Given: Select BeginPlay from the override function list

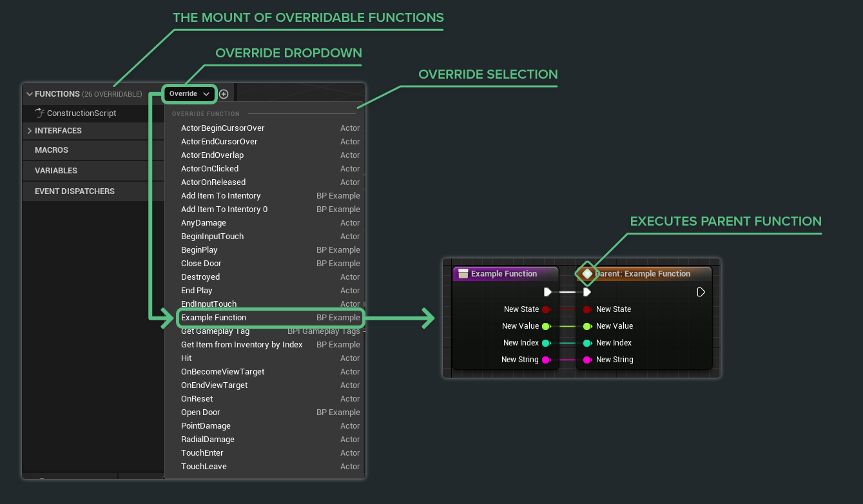Looking at the screenshot, I should click(199, 249).
